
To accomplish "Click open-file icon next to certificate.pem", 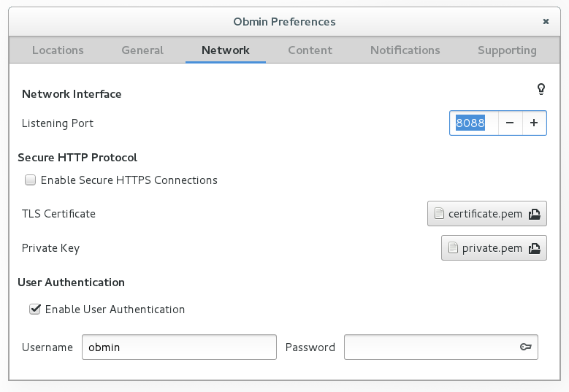I will pos(535,214).
